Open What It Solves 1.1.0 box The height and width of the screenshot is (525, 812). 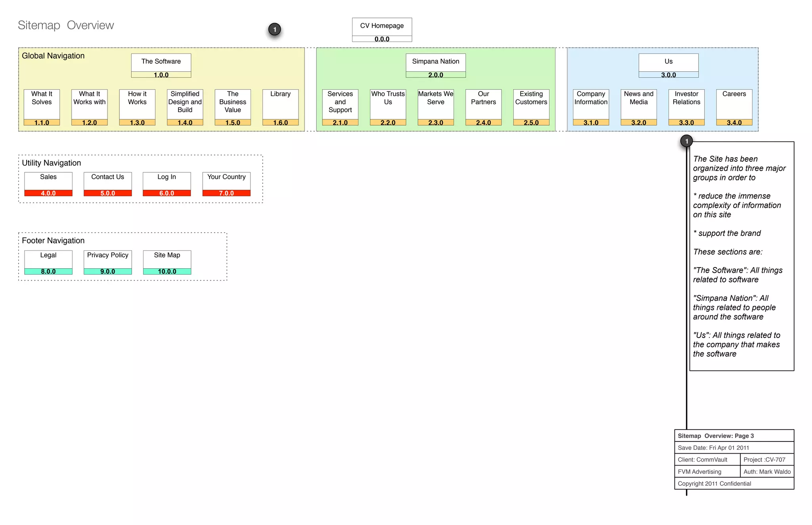[42, 107]
